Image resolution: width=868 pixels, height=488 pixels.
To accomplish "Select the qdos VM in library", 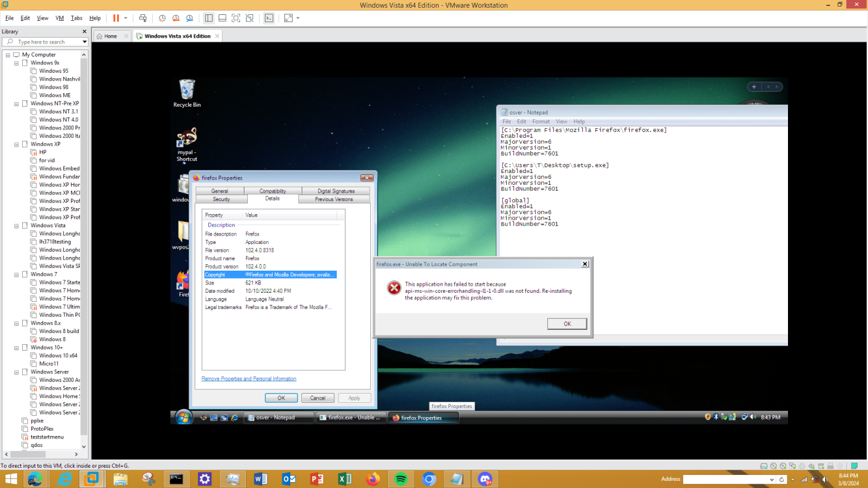I will (x=36, y=445).
